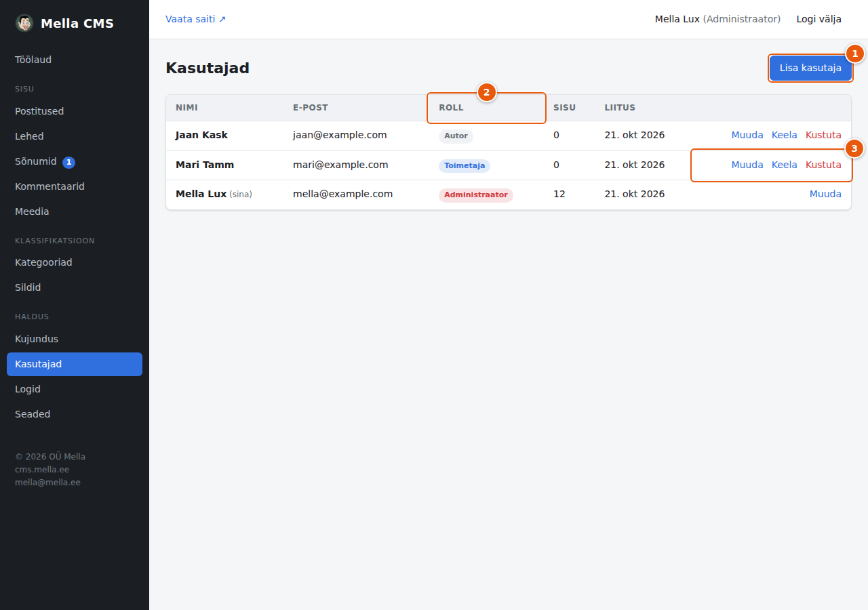Open Sildid tags page

click(75, 287)
